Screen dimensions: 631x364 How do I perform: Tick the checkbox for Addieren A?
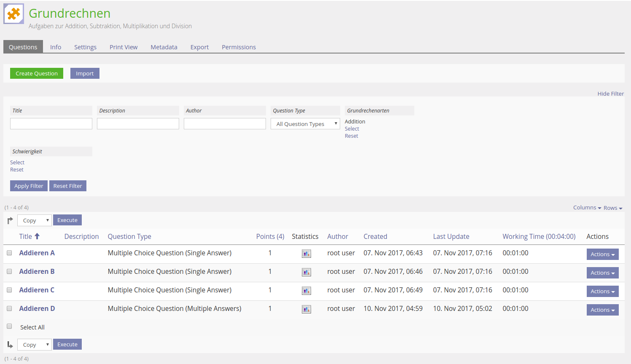tap(9, 253)
